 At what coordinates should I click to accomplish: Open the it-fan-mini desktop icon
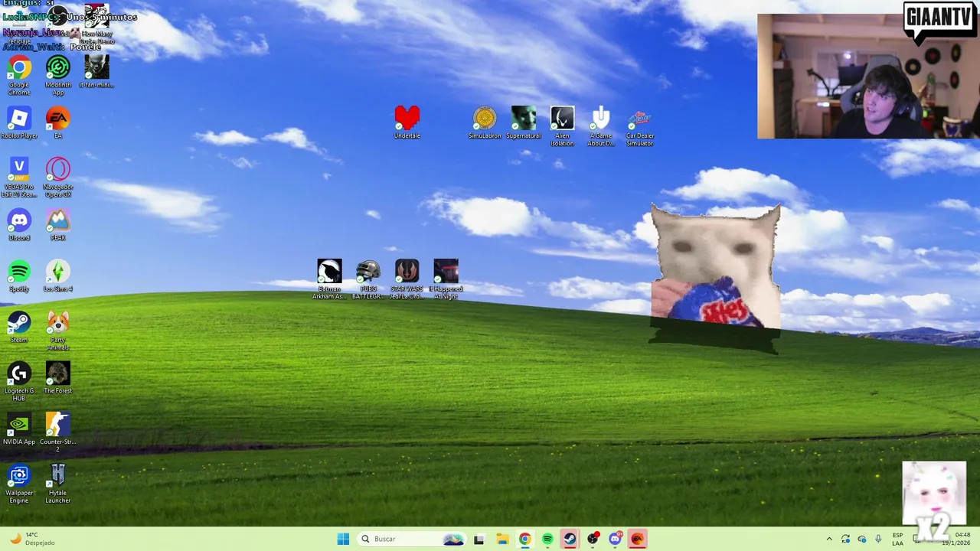point(97,73)
